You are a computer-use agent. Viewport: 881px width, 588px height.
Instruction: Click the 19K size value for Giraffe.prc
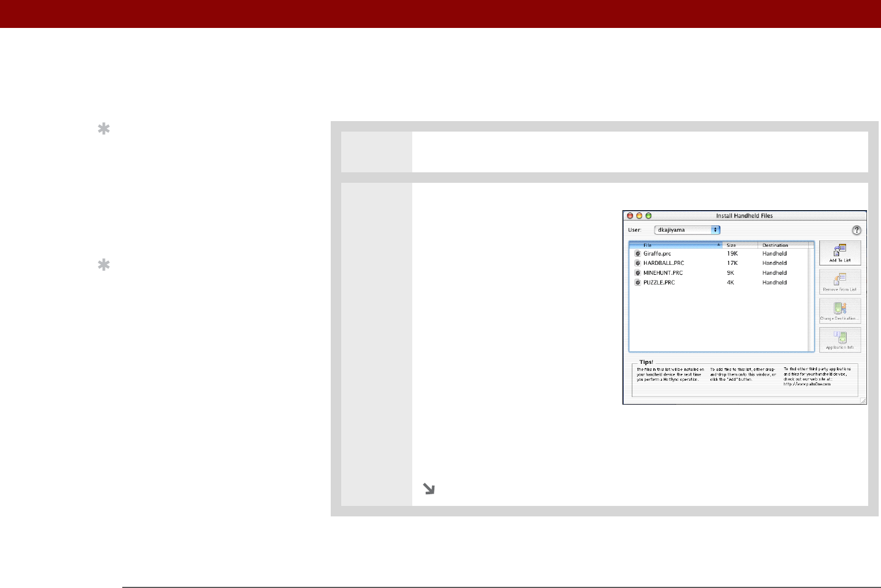click(x=732, y=254)
